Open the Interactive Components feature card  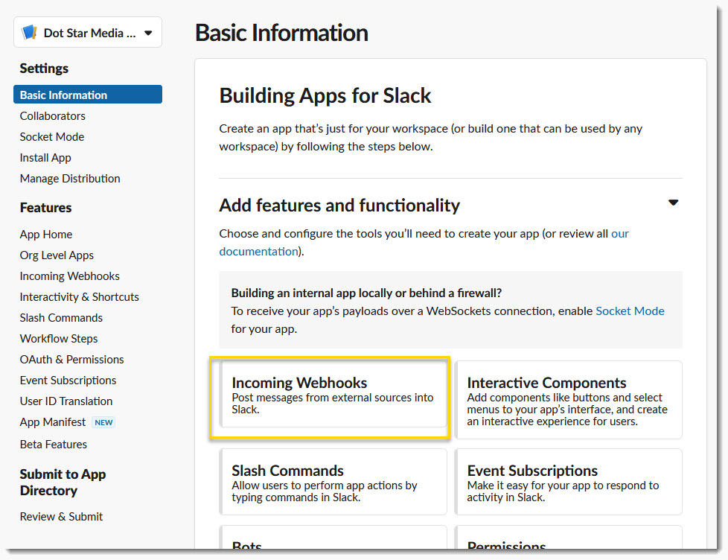pyautogui.click(x=568, y=400)
